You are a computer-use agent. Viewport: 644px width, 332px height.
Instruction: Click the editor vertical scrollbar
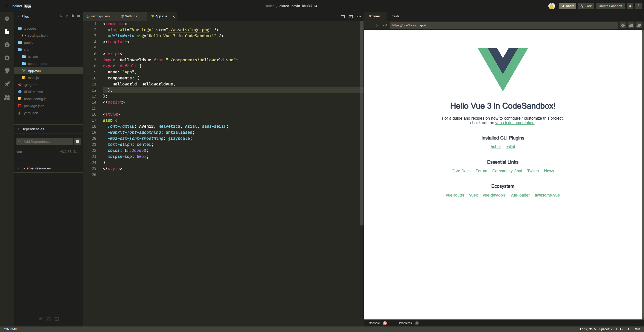pyautogui.click(x=362, y=123)
